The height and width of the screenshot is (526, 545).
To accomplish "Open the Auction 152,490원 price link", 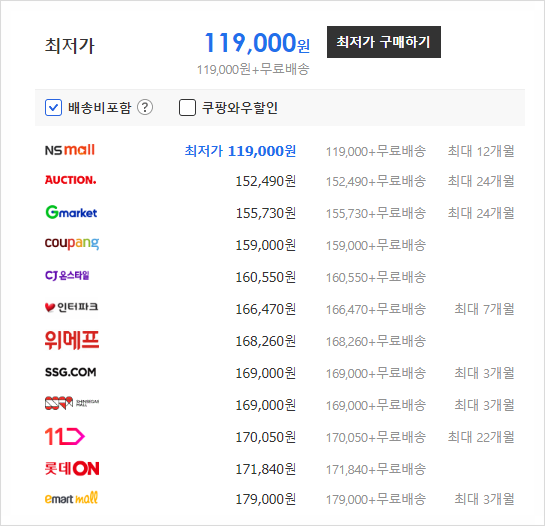I will [x=266, y=181].
